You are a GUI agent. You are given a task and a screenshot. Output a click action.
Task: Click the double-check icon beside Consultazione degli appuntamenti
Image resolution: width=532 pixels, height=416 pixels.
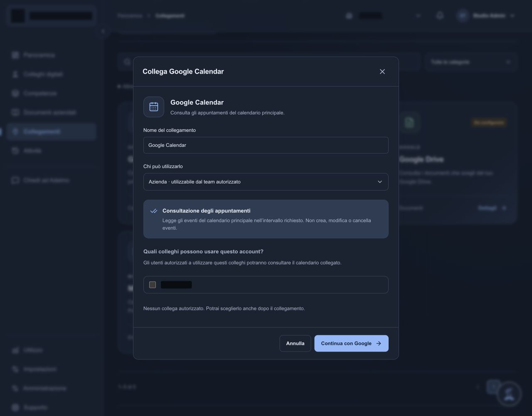pyautogui.click(x=154, y=211)
